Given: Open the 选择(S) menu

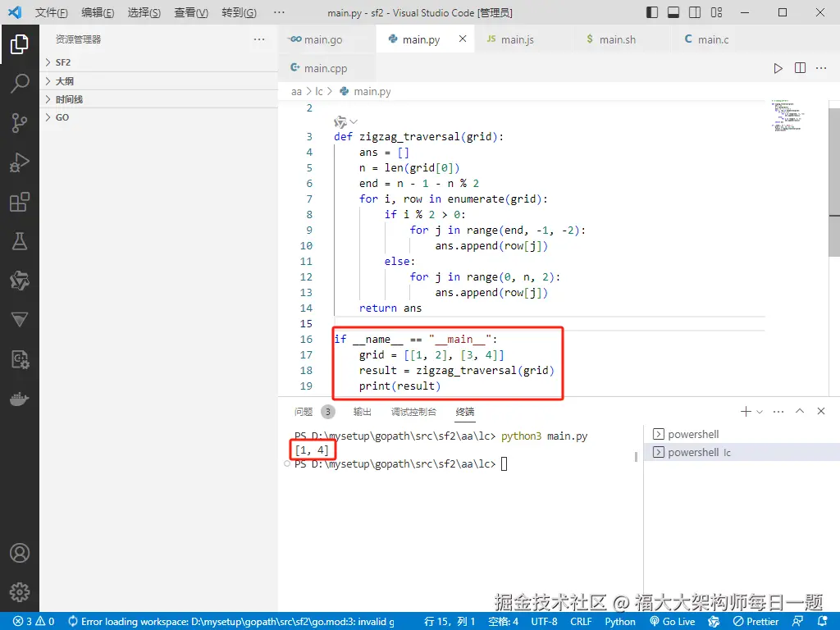Looking at the screenshot, I should (144, 12).
